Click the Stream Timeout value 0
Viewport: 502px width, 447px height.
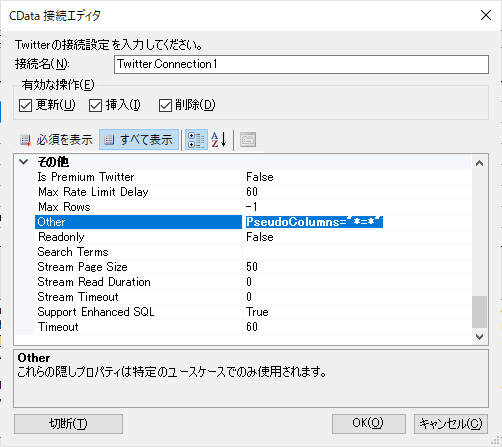357,297
